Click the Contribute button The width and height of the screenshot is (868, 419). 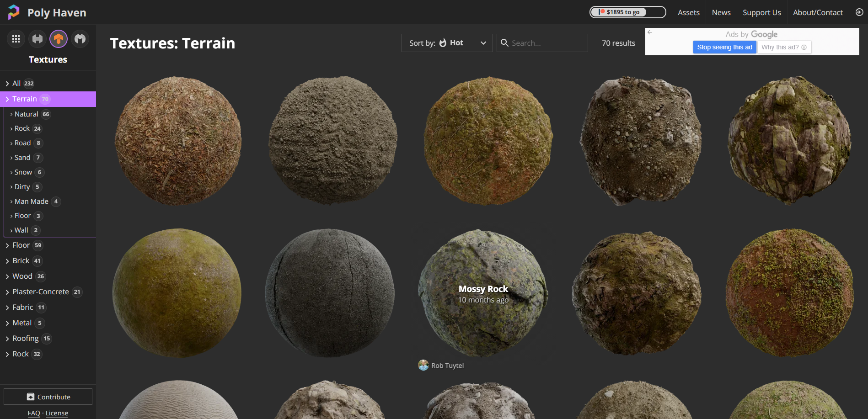coord(48,397)
